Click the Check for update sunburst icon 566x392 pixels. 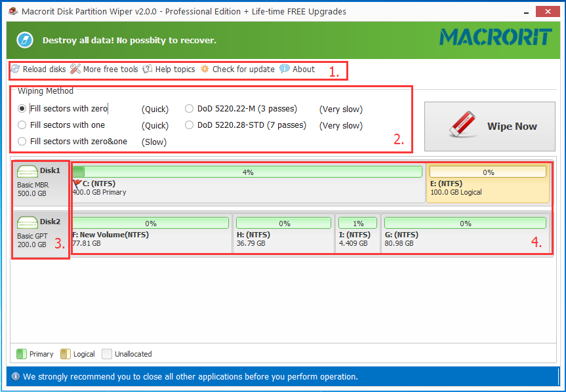coord(205,69)
